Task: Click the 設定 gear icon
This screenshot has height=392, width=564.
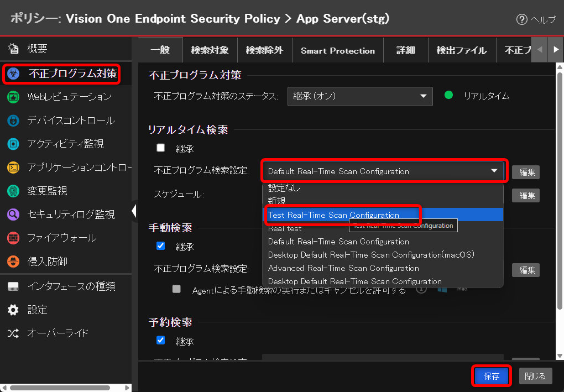Action: point(13,310)
